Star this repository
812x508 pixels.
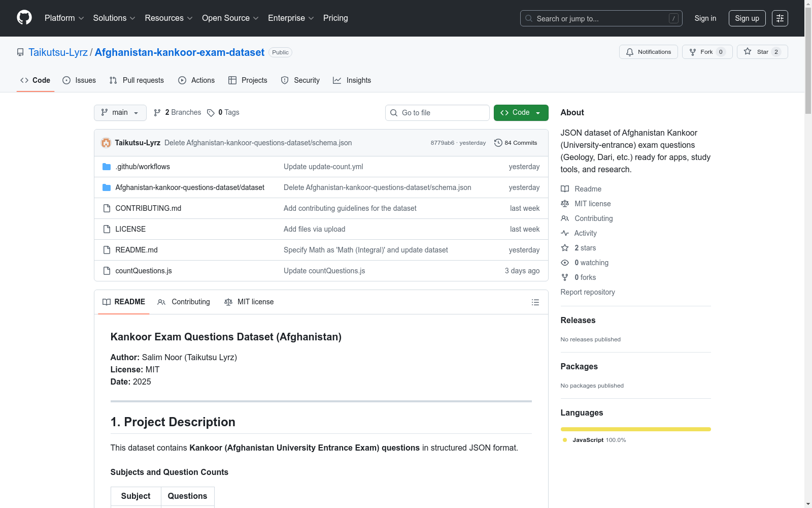pos(762,52)
